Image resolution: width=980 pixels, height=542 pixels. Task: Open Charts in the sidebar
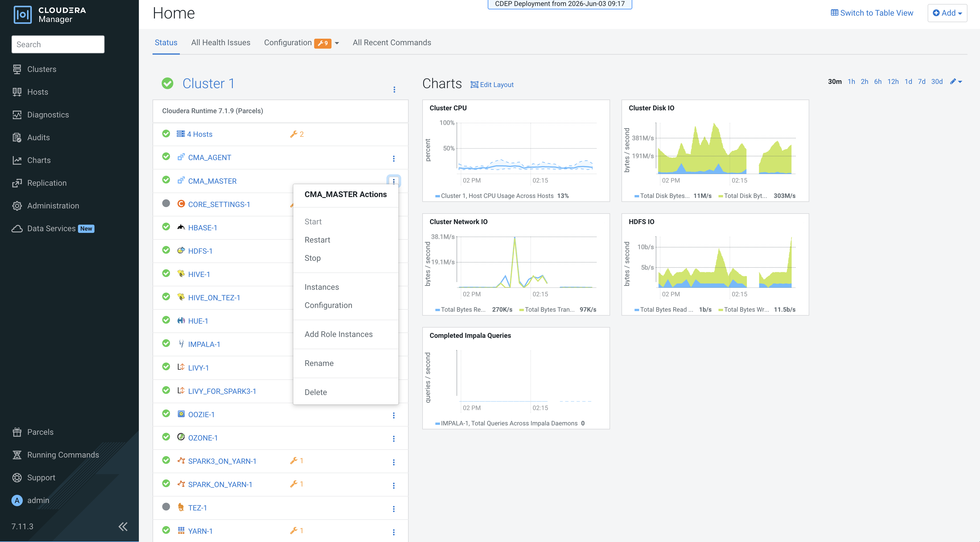pyautogui.click(x=39, y=160)
